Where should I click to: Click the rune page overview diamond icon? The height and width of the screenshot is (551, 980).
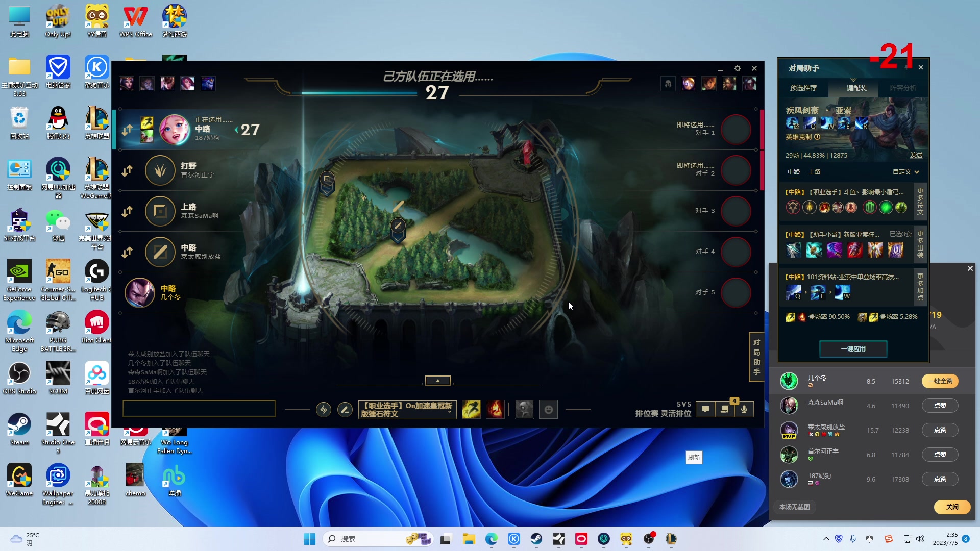coord(324,410)
